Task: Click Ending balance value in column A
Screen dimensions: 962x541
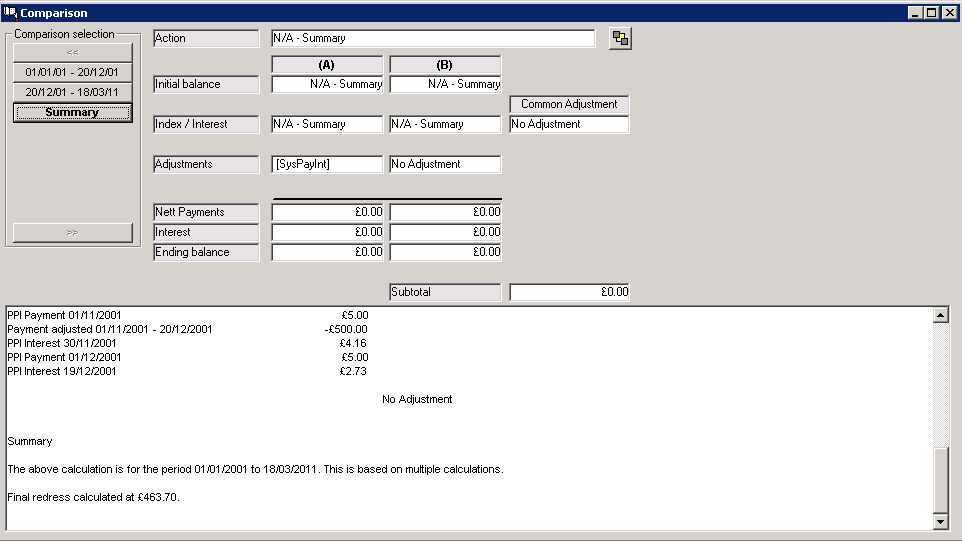Action: (x=327, y=252)
